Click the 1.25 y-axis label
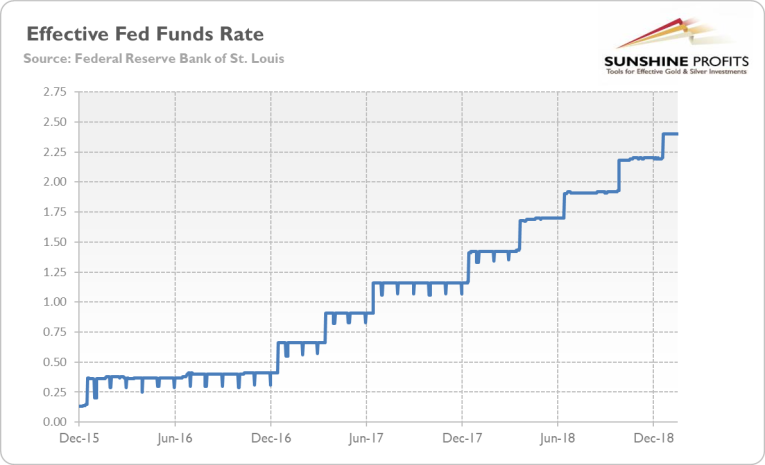 tap(54, 272)
